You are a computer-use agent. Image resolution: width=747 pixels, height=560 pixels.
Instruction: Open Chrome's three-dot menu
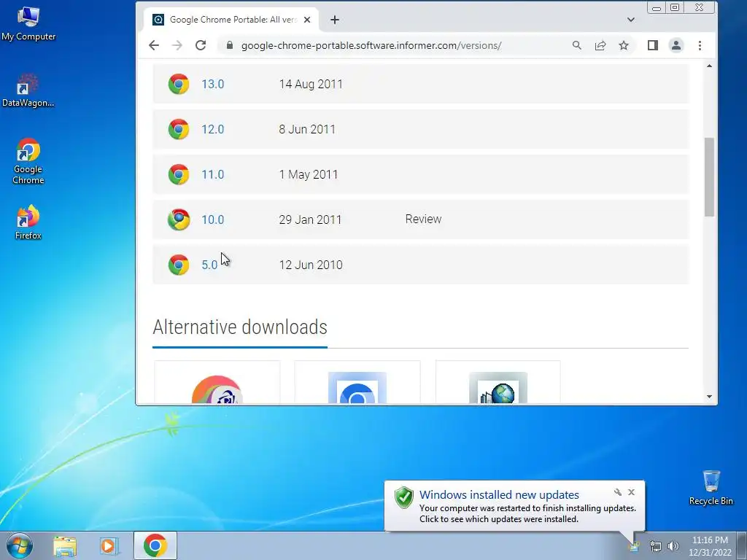[700, 45]
